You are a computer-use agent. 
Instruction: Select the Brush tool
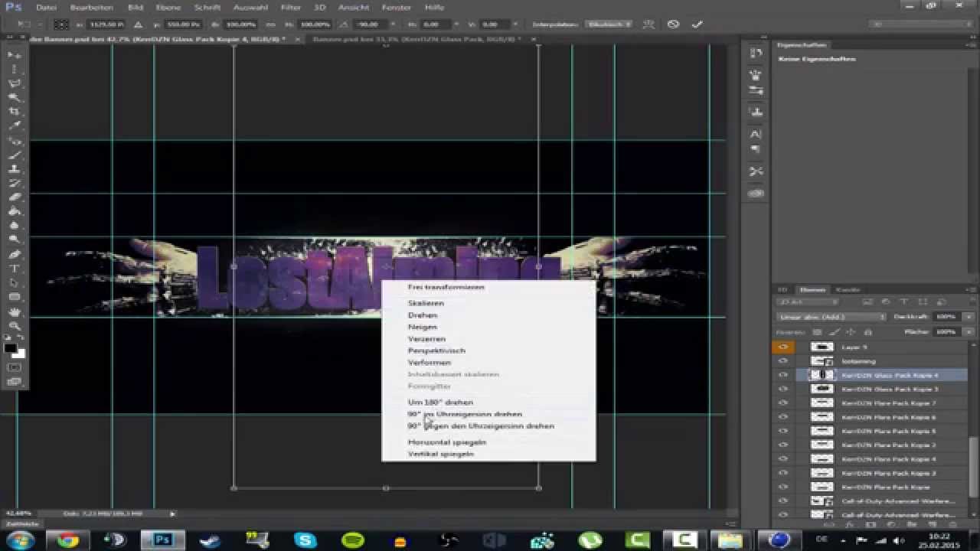point(15,155)
